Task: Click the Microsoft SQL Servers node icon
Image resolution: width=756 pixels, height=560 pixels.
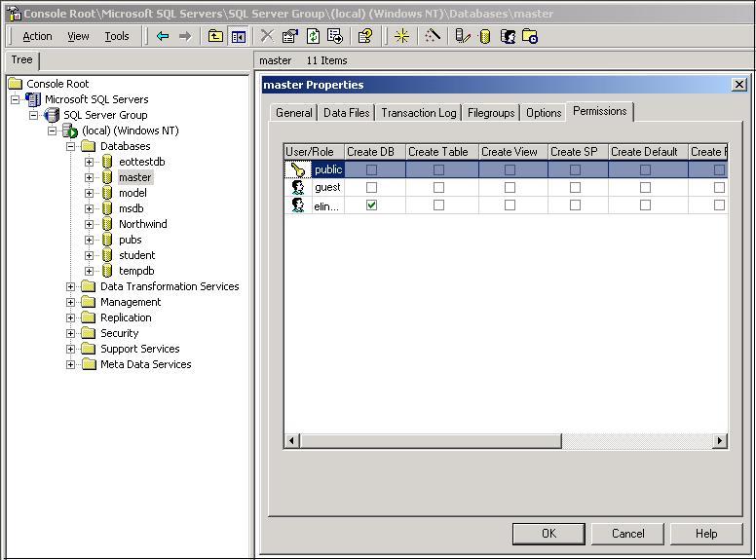Action: [33, 99]
